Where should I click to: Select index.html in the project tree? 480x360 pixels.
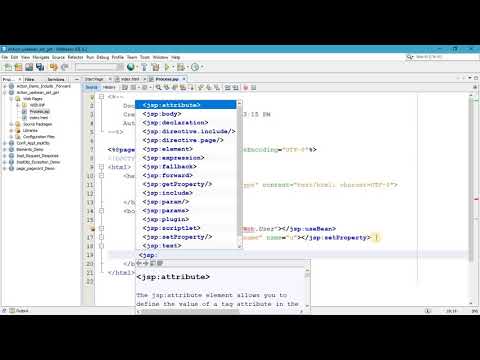(39, 118)
